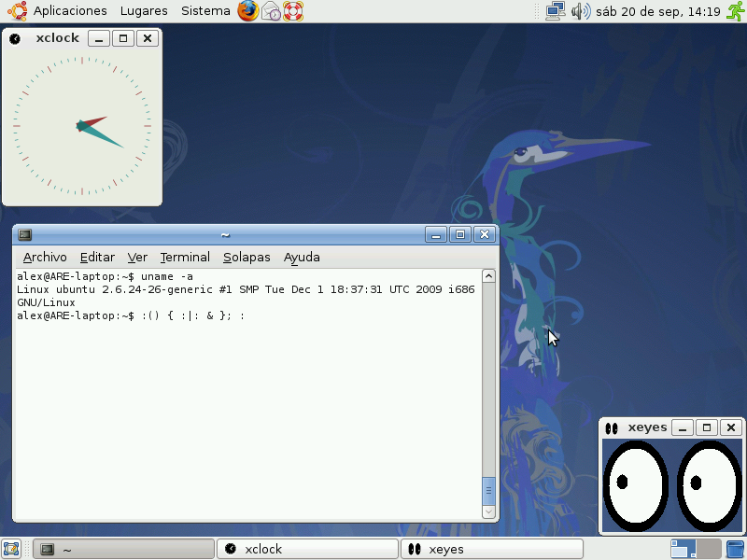Open the Sistema menu

click(205, 11)
